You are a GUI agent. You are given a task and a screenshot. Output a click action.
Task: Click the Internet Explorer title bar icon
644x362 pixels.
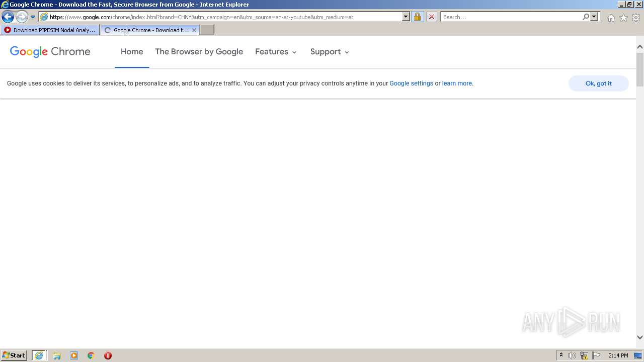click(x=5, y=5)
